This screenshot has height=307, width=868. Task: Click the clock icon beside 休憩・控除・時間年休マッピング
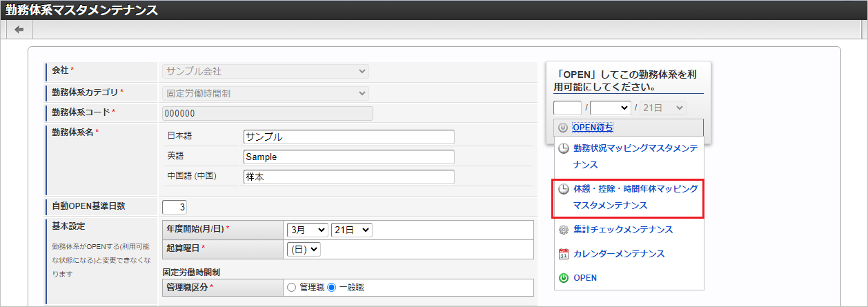click(564, 189)
